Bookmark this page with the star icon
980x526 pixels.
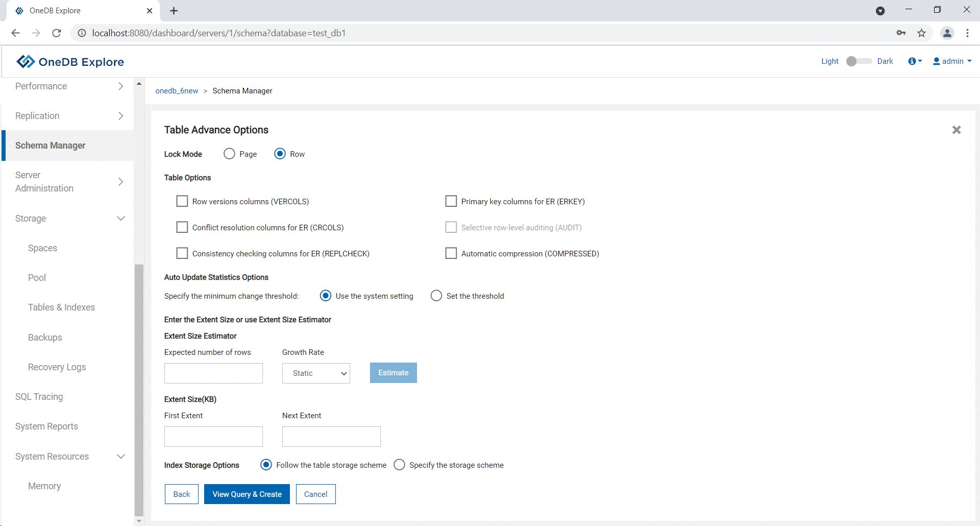click(921, 33)
